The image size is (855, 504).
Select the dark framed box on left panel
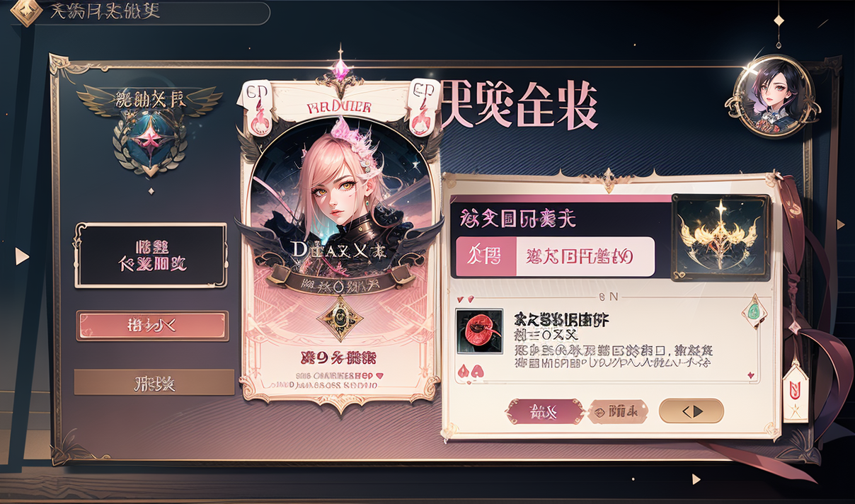click(x=151, y=255)
